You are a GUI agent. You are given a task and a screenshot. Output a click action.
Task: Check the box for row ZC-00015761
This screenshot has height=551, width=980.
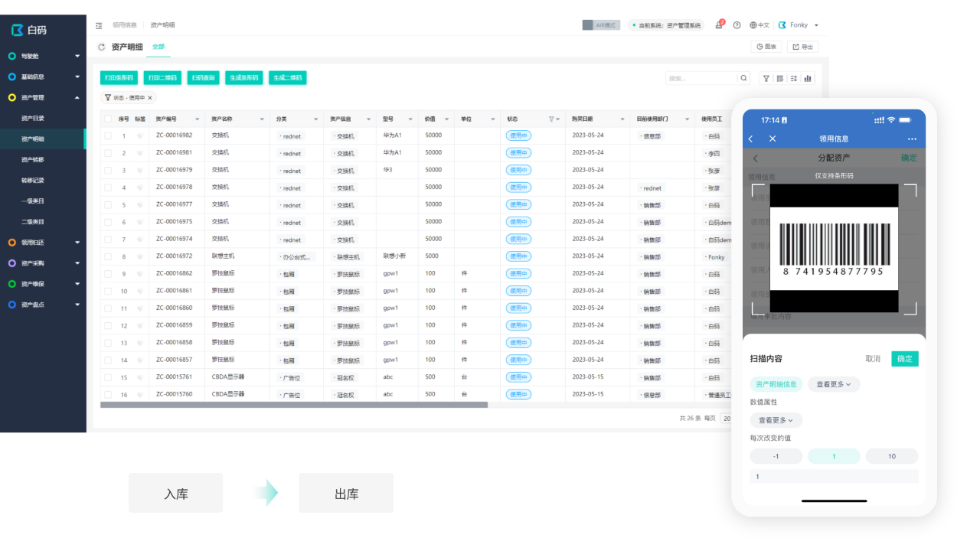pos(108,377)
